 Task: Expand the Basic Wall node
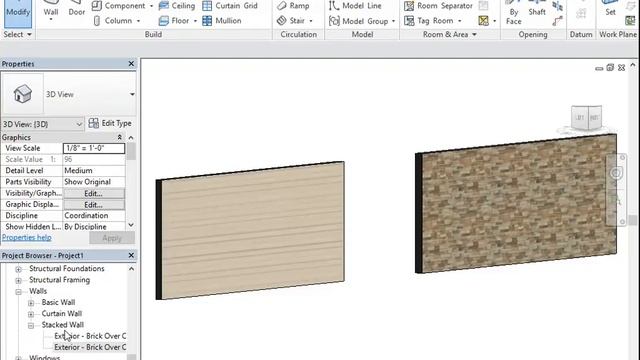click(31, 303)
